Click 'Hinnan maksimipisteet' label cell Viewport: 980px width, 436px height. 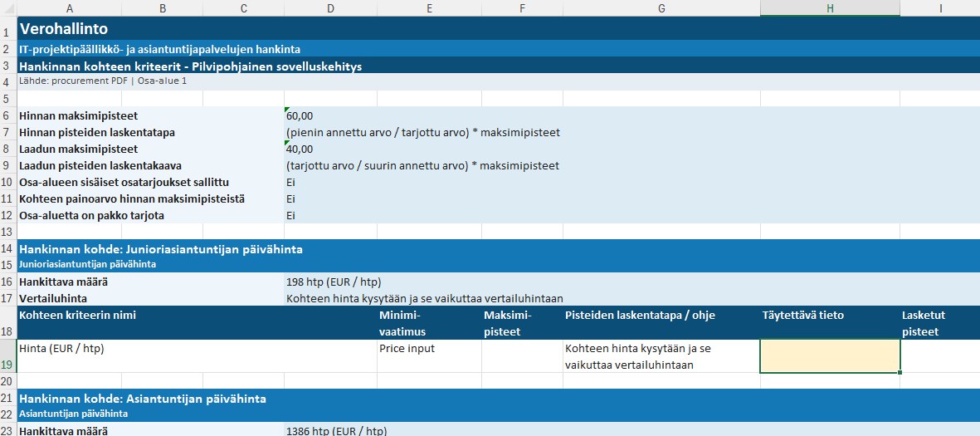click(x=151, y=115)
